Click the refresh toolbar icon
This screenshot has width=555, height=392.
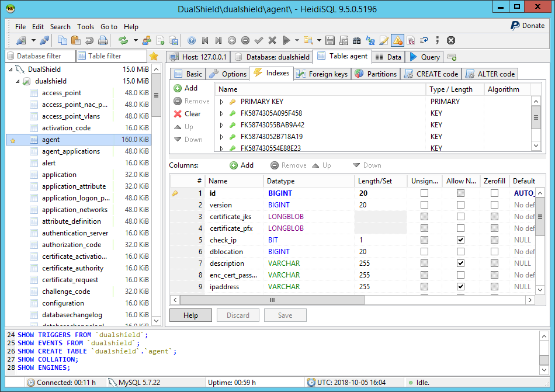[123, 40]
